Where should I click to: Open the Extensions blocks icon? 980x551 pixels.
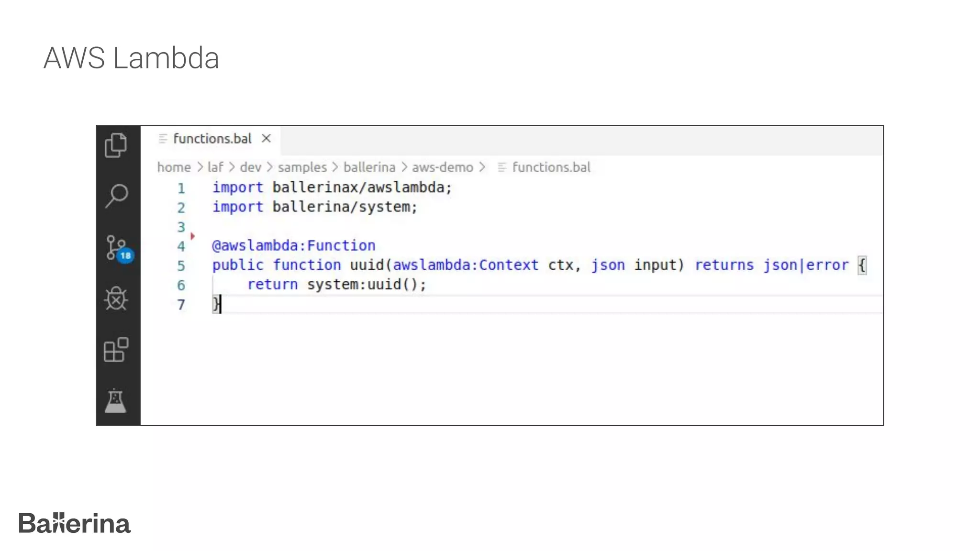click(x=116, y=350)
